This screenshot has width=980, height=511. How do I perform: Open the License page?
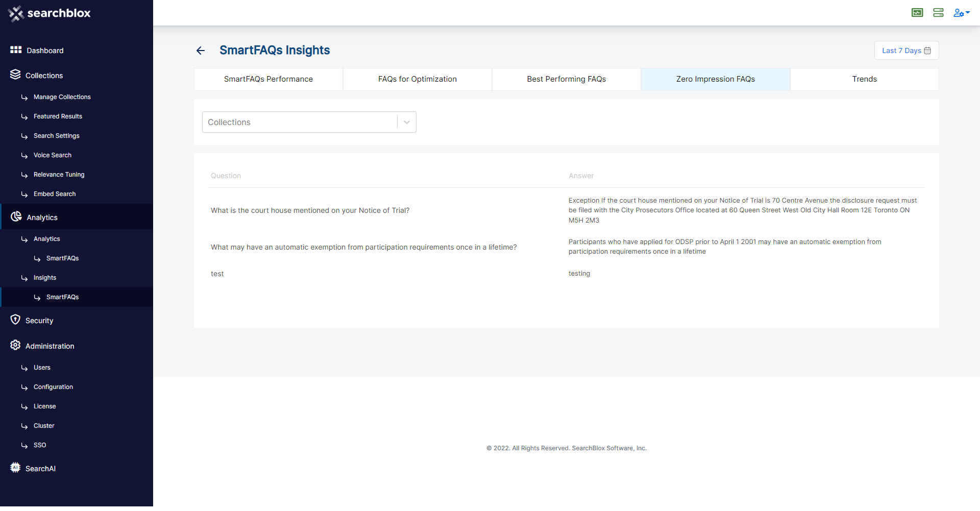pyautogui.click(x=45, y=406)
